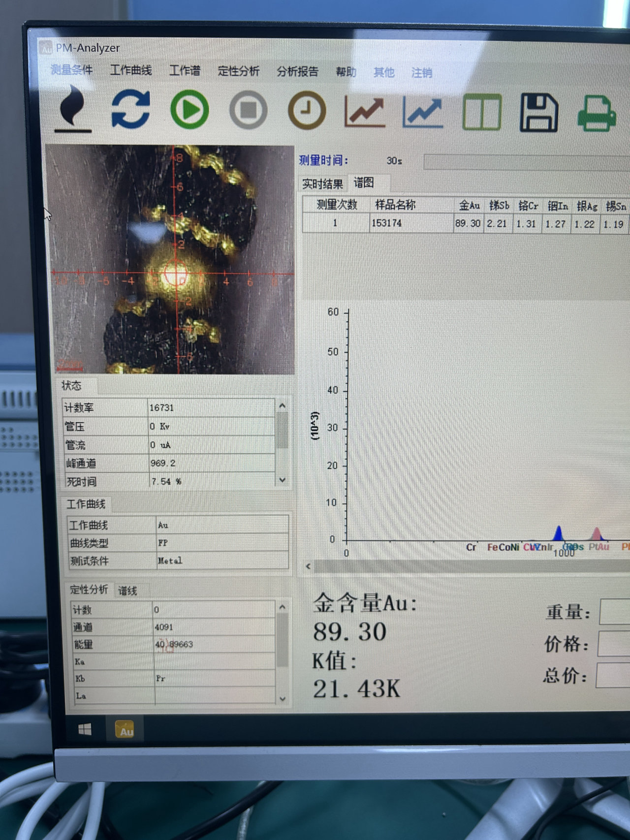Open the 定性分析 menu
This screenshot has width=630, height=840.
(239, 71)
